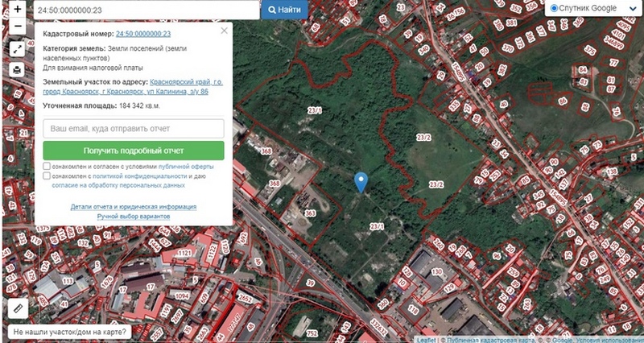Close the parcel info popup
The image size is (644, 343).
coord(225,30)
